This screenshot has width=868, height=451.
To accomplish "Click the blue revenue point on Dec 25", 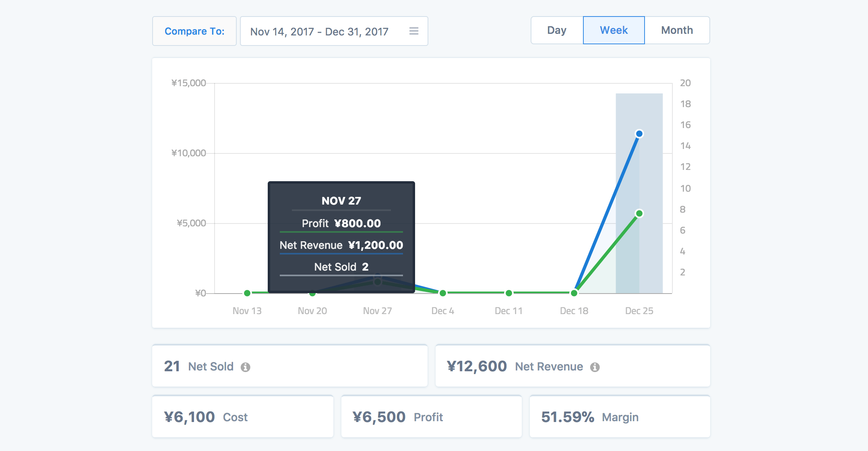I will click(639, 134).
